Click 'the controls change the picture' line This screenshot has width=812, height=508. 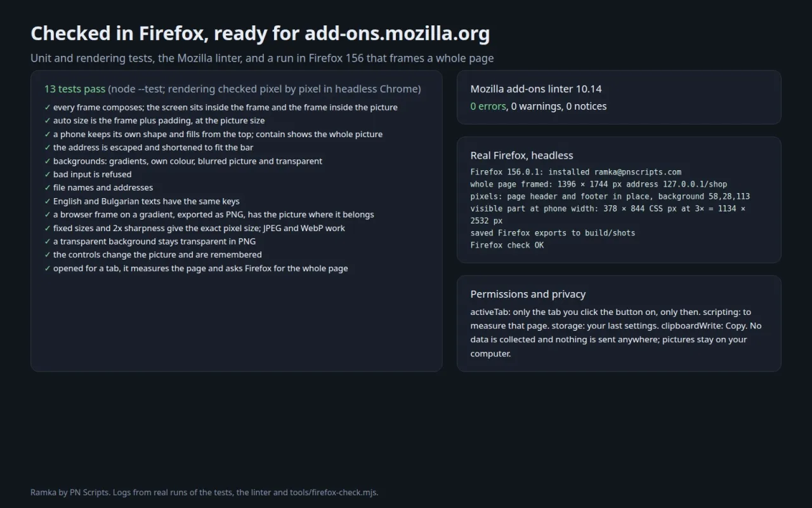point(153,255)
